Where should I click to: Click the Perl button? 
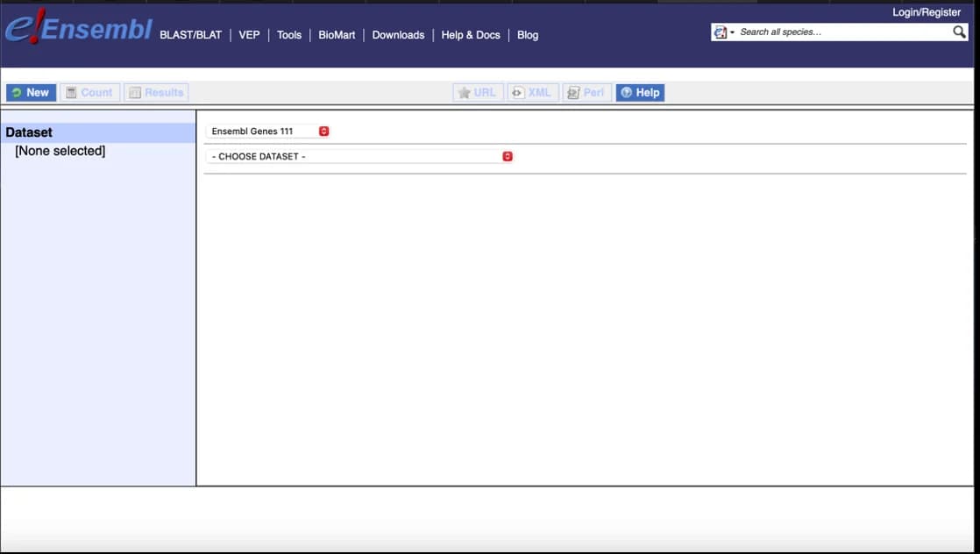587,93
